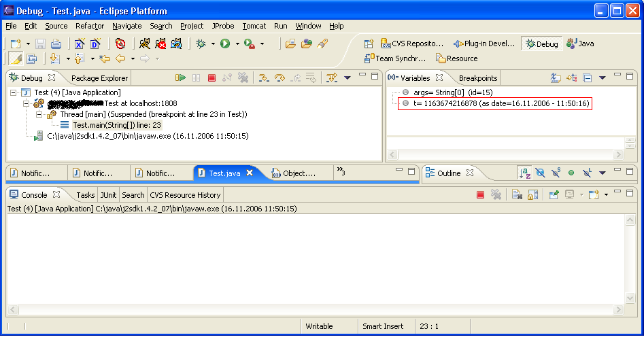Click the Last Edit Location arrow icon
This screenshot has width=644, height=348.
pyautogui.click(x=104, y=58)
